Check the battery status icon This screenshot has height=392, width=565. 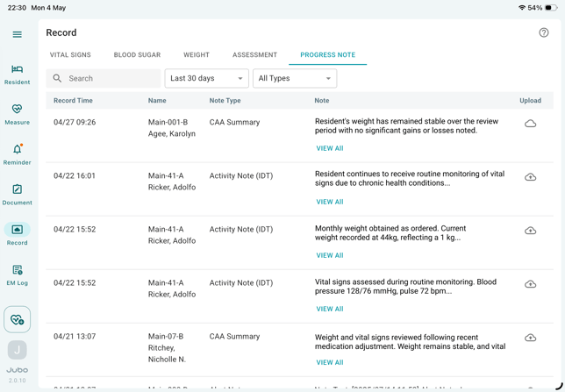tap(551, 8)
